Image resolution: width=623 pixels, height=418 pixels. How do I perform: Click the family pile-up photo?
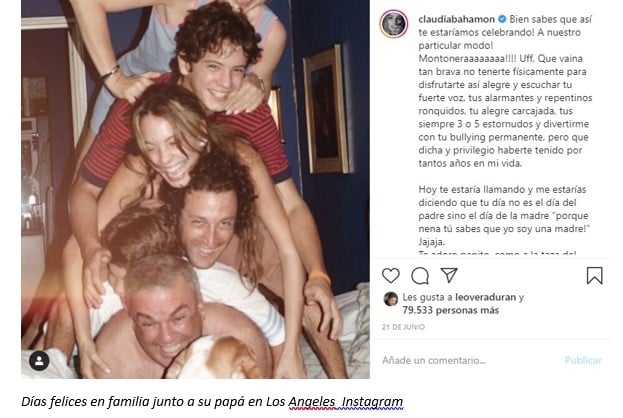195,189
